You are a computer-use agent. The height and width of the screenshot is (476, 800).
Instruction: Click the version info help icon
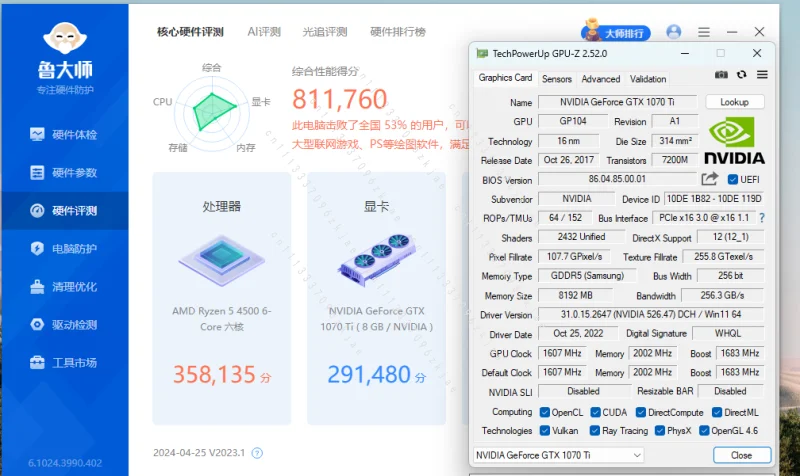click(257, 453)
